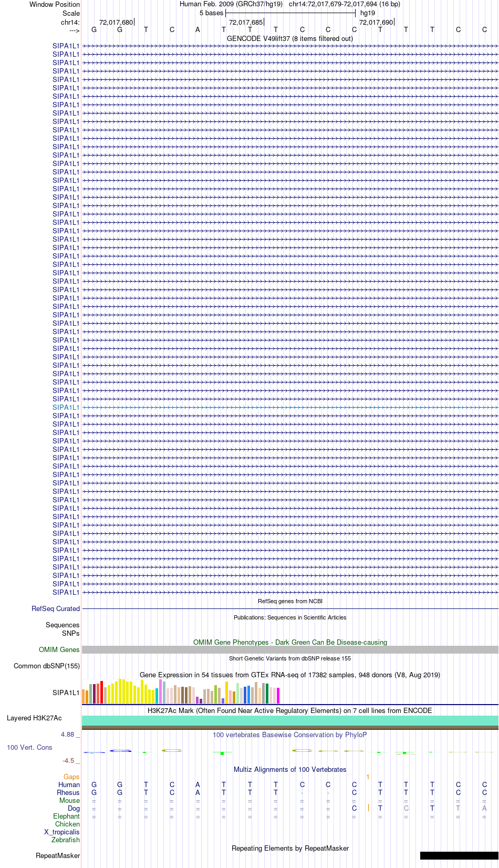Screen dimensions: 499x868
Task: Click the dark green GTEx chart bar
Action: coord(267,694)
